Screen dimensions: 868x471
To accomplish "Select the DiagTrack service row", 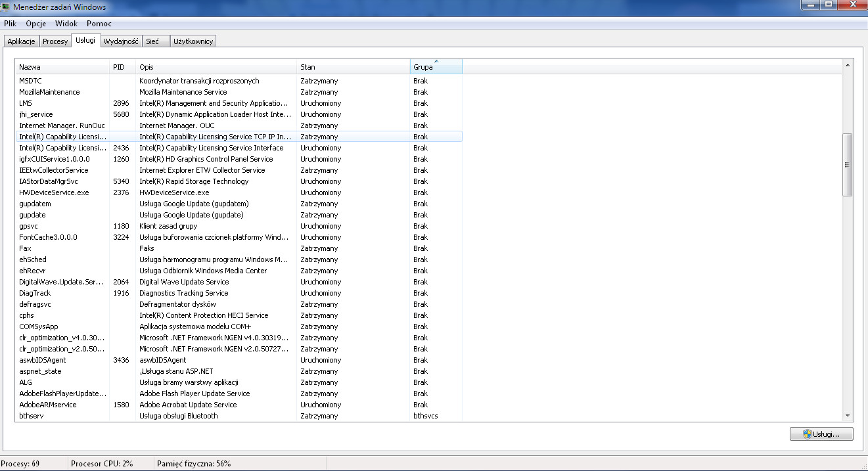I will point(239,293).
